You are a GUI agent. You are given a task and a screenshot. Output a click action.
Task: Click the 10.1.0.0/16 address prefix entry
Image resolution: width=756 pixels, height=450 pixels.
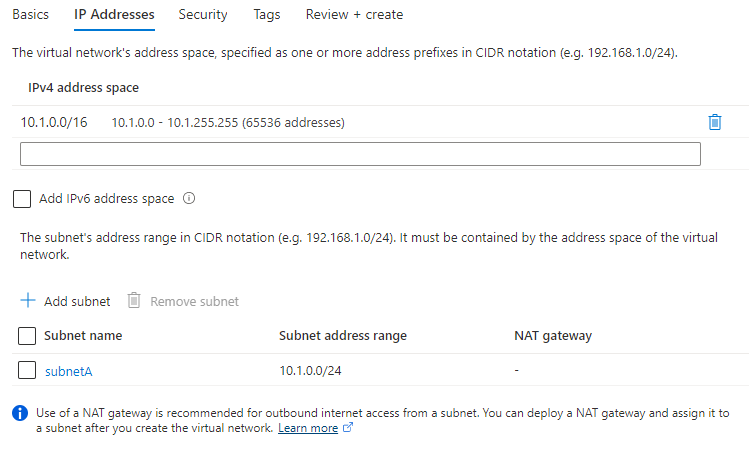[54, 123]
